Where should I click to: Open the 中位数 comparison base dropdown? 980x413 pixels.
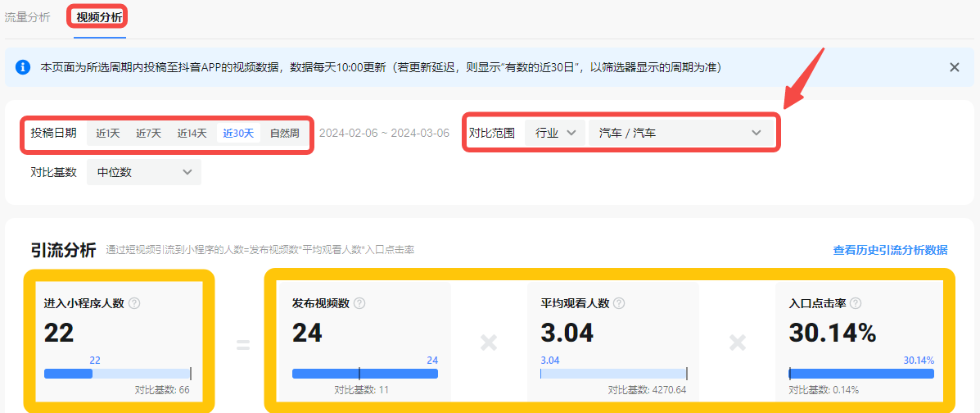click(x=144, y=172)
